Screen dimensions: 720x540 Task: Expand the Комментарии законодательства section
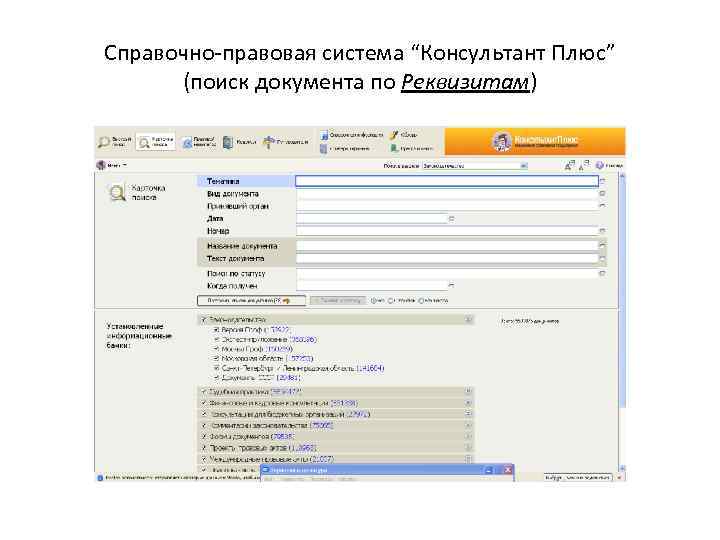[x=468, y=425]
